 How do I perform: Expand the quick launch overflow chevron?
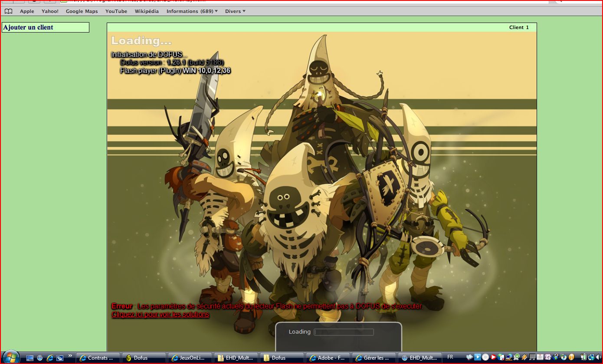70,356
